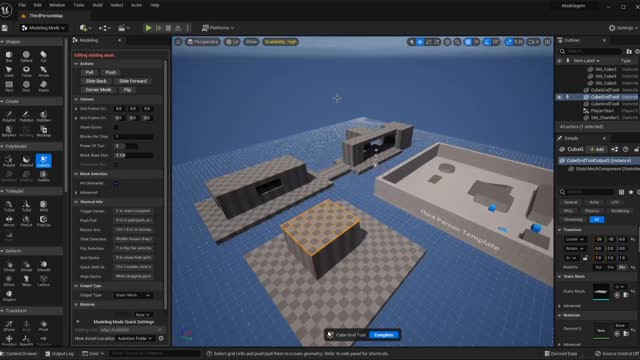This screenshot has height=360, width=640.
Task: Open the Window menu
Action: [x=57, y=5]
